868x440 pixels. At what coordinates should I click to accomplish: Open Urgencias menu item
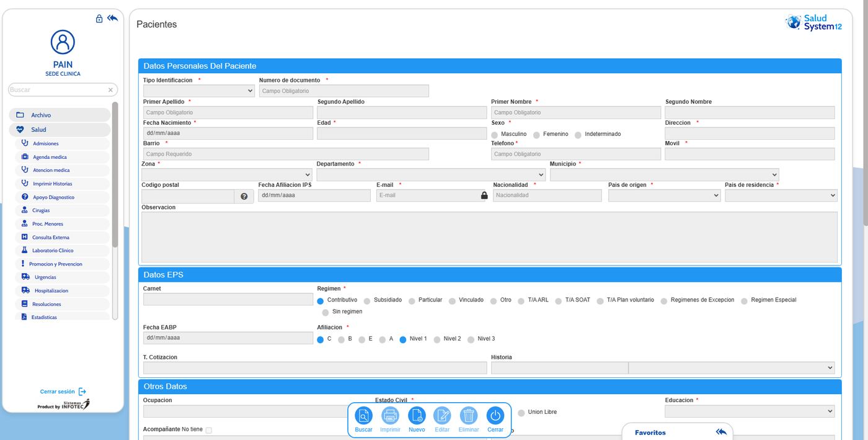pos(62,277)
